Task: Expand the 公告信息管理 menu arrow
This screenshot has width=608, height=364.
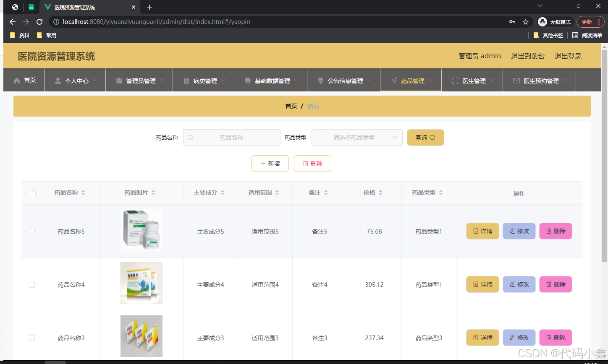Action: 370,80
